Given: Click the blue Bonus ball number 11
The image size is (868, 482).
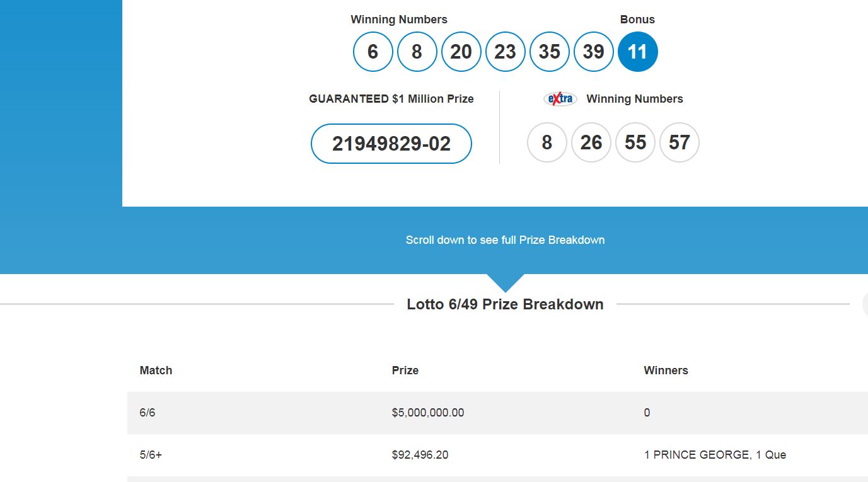Looking at the screenshot, I should pyautogui.click(x=637, y=52).
